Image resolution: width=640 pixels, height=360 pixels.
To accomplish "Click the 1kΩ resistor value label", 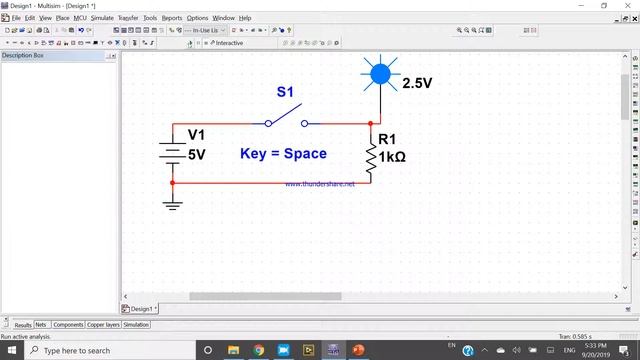I will (392, 157).
